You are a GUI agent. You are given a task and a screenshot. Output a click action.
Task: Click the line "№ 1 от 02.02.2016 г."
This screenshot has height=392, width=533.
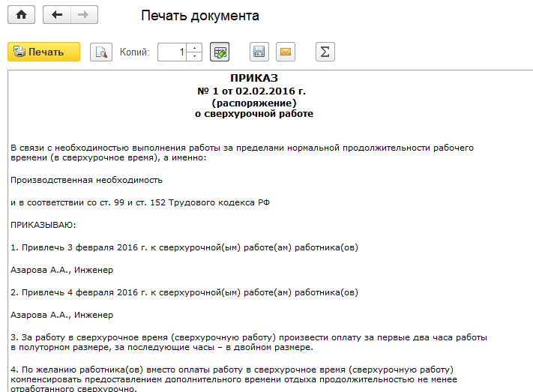click(x=252, y=91)
